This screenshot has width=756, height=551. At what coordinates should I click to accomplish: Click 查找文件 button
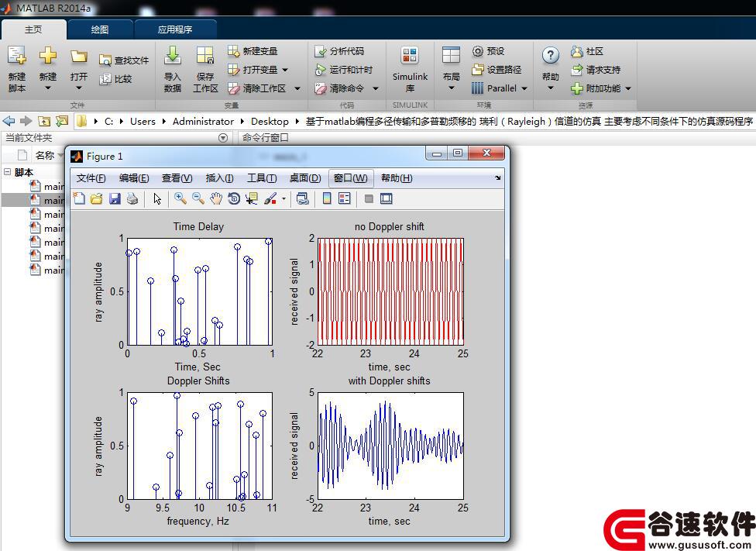coord(124,60)
